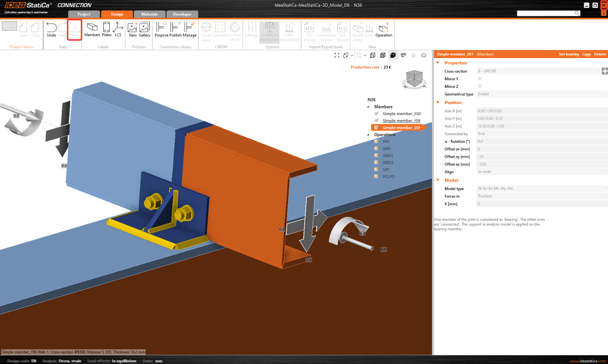Click Delete in the member header
Image resolution: width=608 pixels, height=364 pixels.
tap(600, 54)
